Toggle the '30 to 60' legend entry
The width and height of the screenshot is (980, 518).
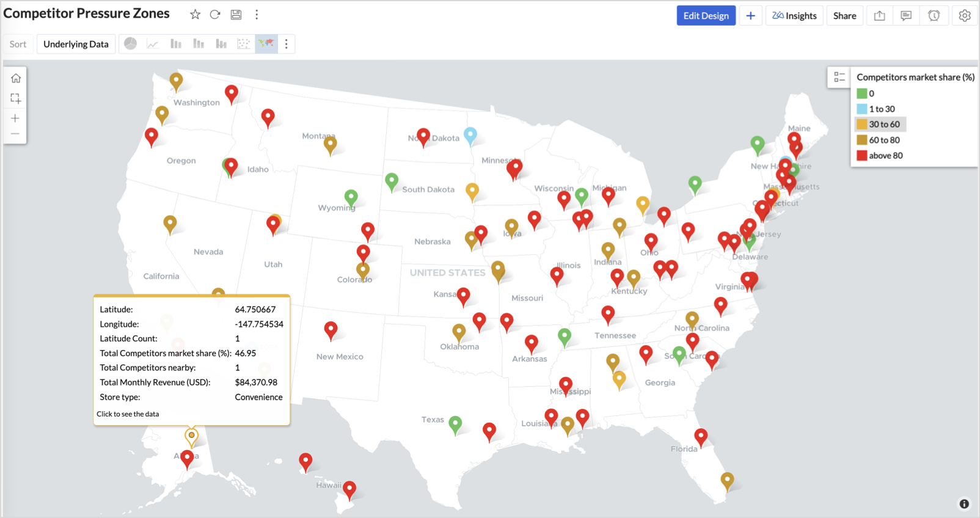(x=880, y=124)
